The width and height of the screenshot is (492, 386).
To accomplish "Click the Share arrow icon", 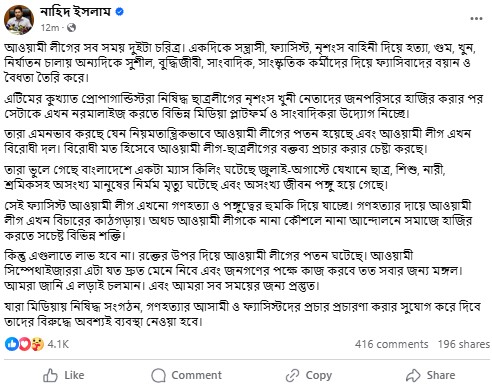I will point(413,375).
